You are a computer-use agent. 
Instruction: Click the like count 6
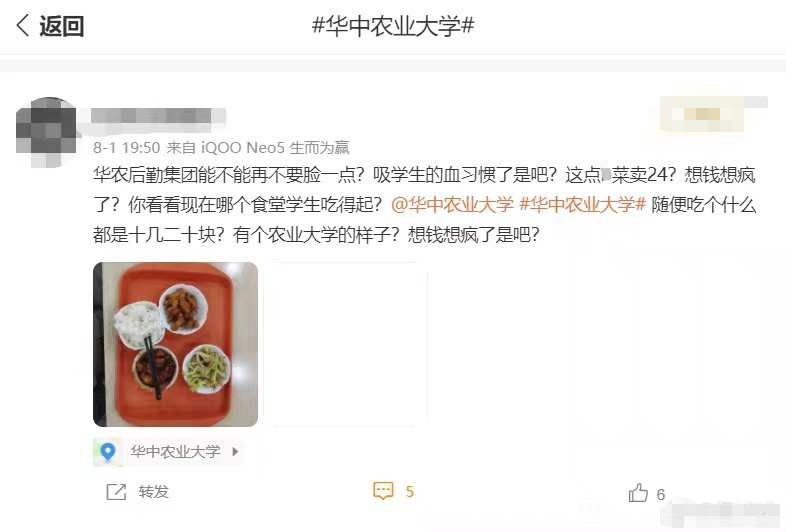point(661,494)
